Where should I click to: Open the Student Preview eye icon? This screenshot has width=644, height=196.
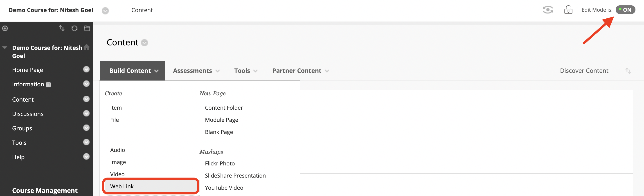click(547, 10)
